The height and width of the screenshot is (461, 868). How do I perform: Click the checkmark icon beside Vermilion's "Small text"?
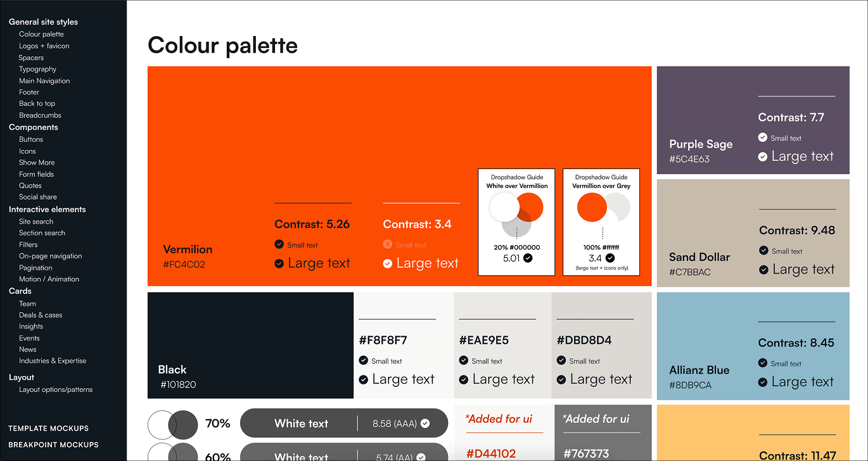[x=279, y=244]
